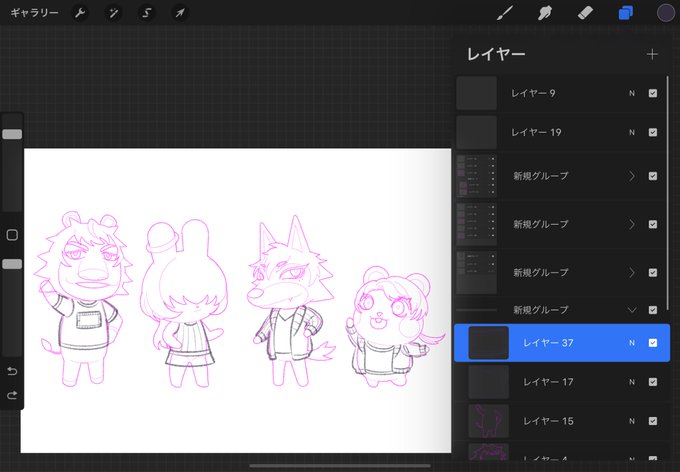Uncheck visibility of topmost 新規グループ
This screenshot has width=680, height=472.
[653, 176]
